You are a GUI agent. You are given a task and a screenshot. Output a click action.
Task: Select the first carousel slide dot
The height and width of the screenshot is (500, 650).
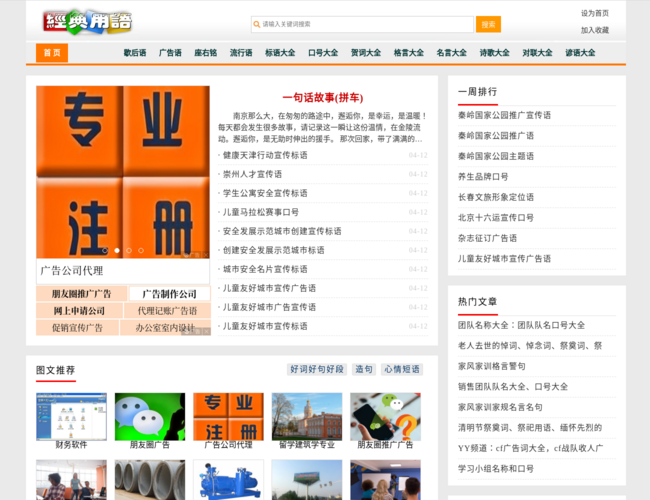tap(105, 250)
